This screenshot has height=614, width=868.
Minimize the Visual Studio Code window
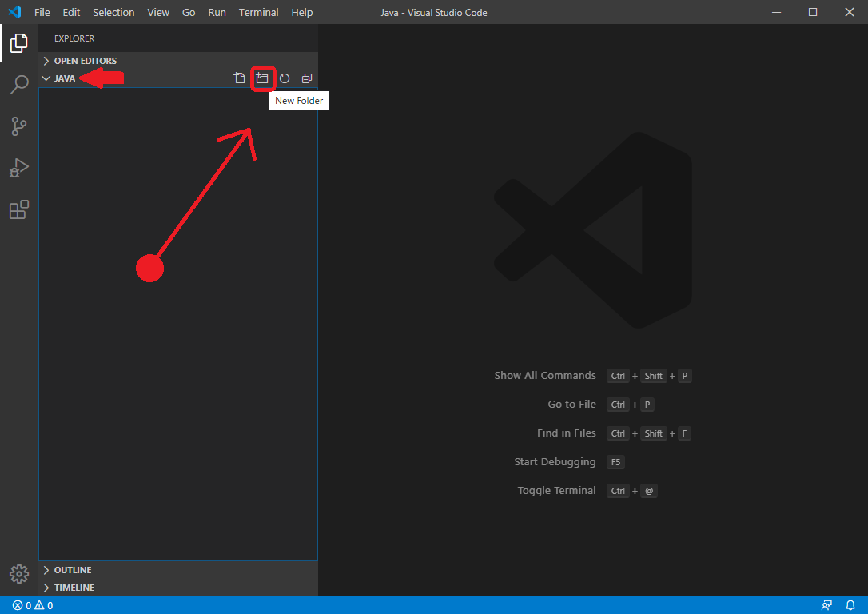coord(776,12)
